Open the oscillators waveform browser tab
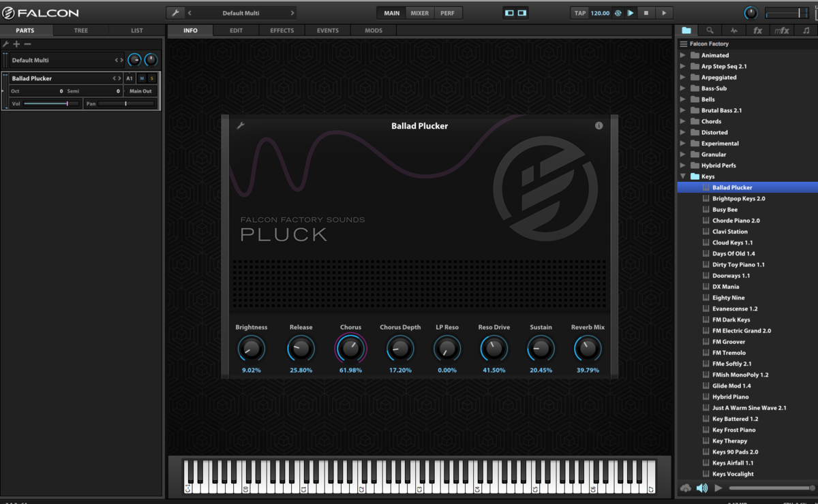 (734, 31)
